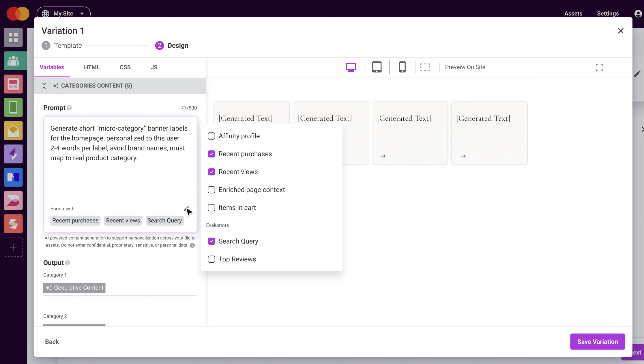Uncheck the Search Query evaluator checkbox
The image size is (644, 364).
point(211,241)
